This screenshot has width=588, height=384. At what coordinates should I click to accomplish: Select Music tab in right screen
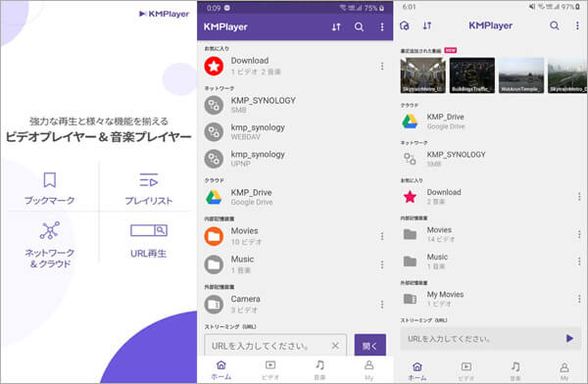tap(515, 371)
